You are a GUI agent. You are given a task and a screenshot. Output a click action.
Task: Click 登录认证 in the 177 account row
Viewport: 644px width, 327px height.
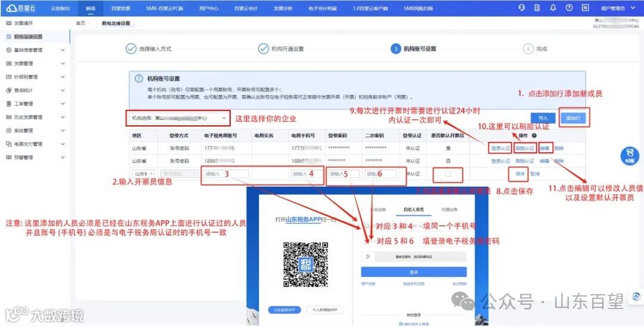pyautogui.click(x=500, y=149)
